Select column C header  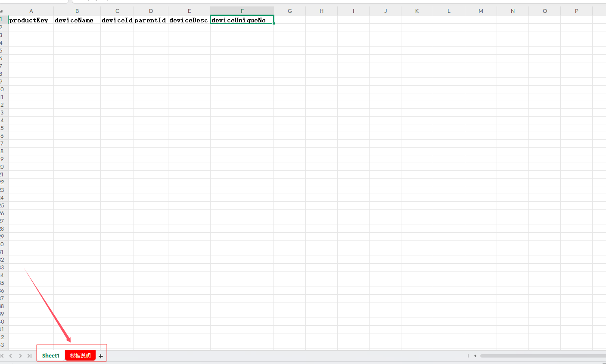tap(117, 11)
